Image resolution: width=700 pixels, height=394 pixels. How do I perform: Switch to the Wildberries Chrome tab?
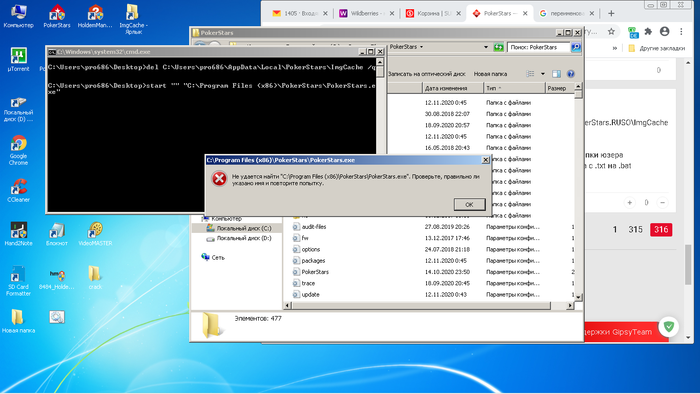click(366, 13)
